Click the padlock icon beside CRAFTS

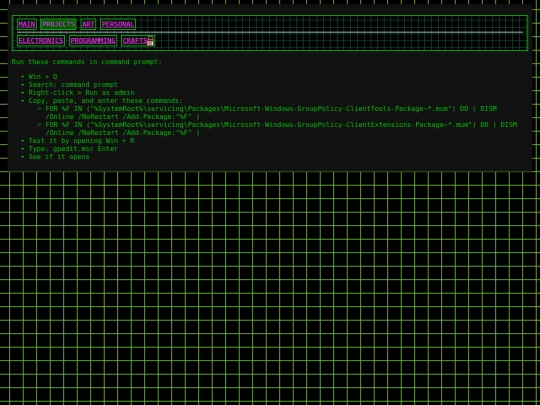click(150, 41)
